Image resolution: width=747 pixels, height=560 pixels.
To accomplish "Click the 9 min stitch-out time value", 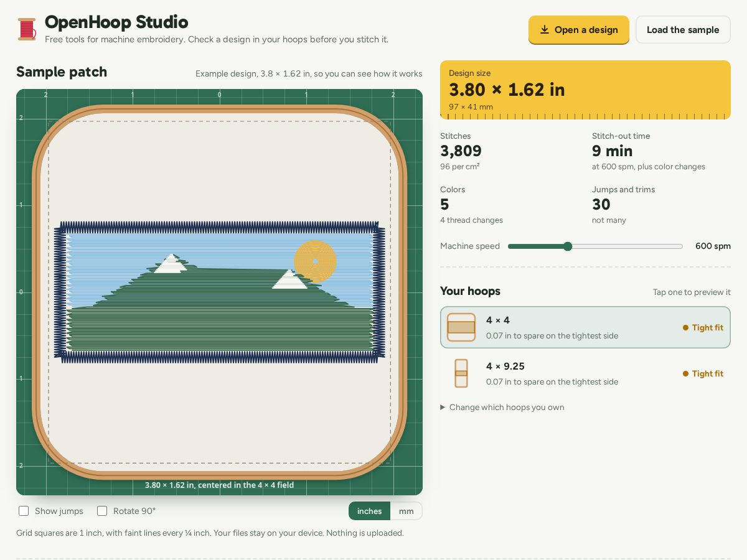I will pyautogui.click(x=612, y=151).
